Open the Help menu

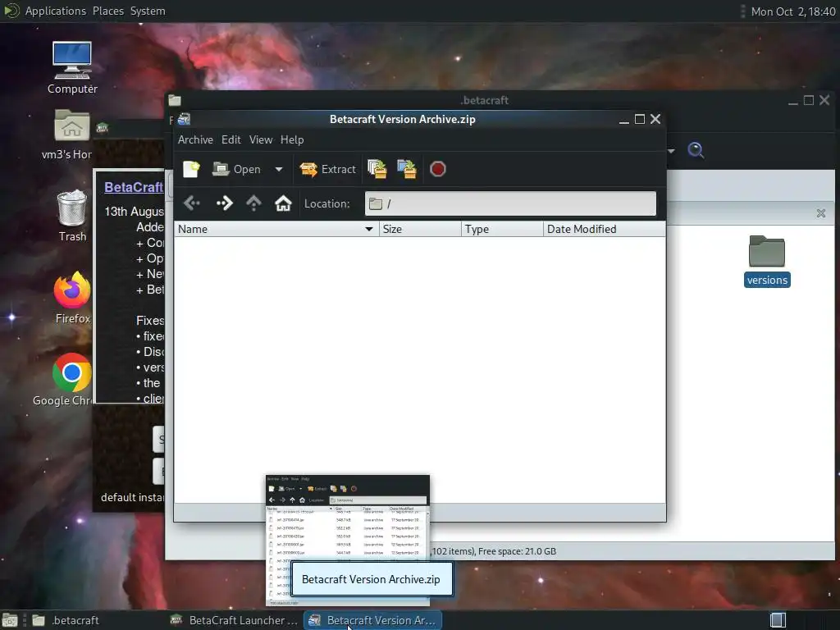(292, 139)
